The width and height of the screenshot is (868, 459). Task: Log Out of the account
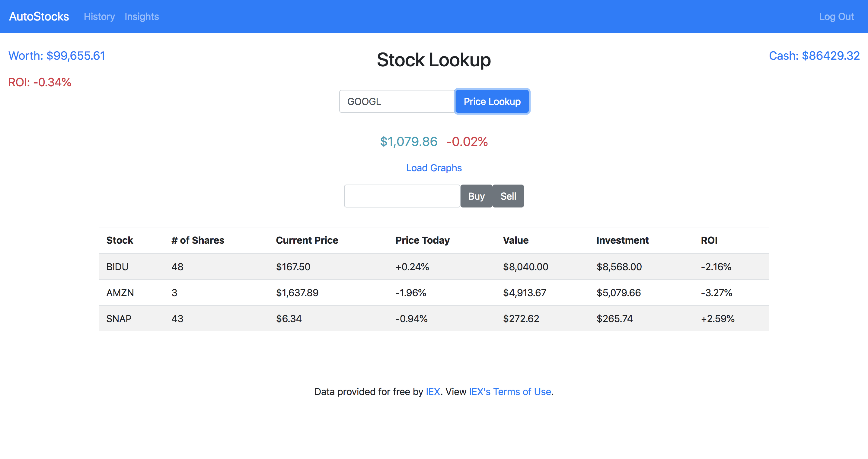pyautogui.click(x=836, y=17)
